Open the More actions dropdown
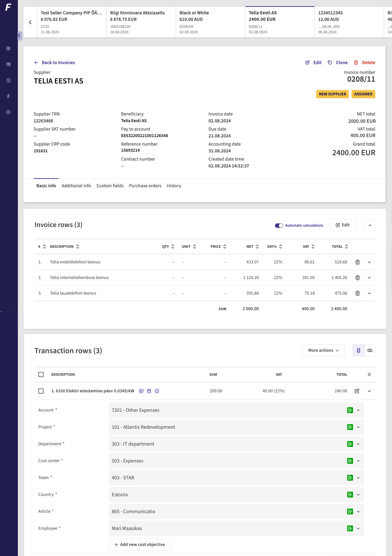The image size is (392, 556). [x=323, y=350]
